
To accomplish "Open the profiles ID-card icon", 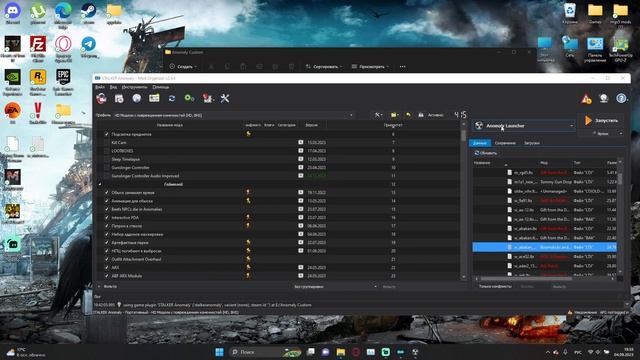I will click(154, 98).
